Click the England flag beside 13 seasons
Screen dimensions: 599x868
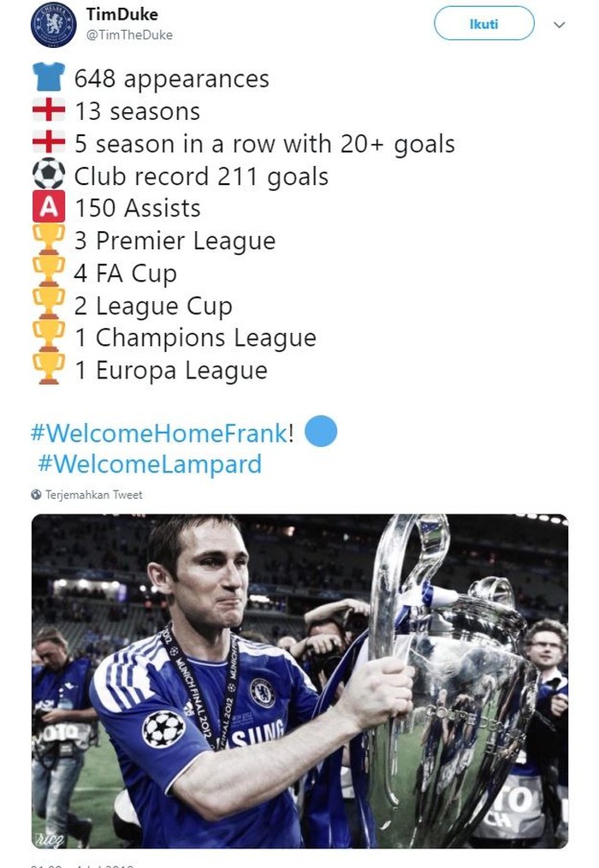pyautogui.click(x=49, y=111)
